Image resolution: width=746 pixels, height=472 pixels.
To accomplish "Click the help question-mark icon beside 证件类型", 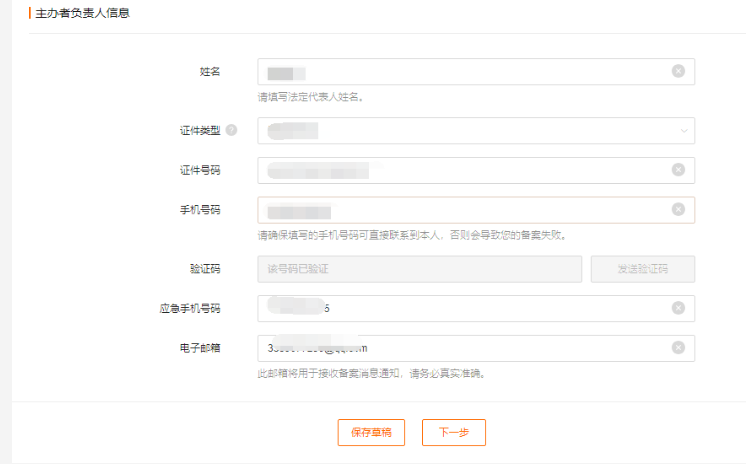I will click(232, 131).
